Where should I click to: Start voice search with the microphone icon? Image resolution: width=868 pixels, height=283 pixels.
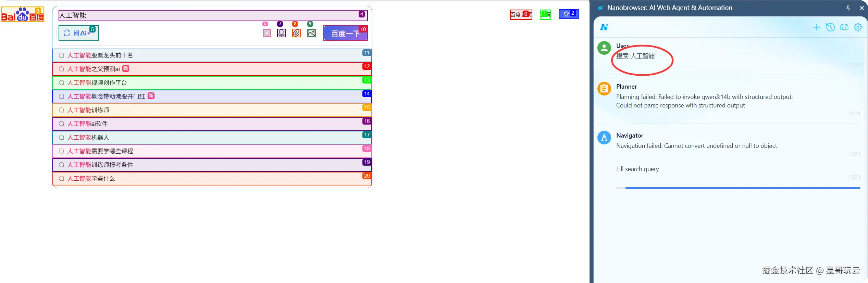pos(281,33)
